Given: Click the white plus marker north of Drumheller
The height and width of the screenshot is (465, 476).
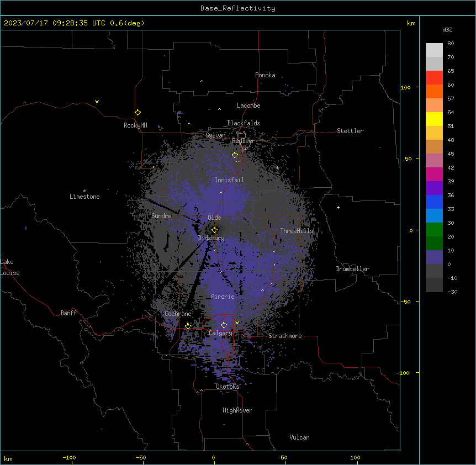Looking at the screenshot, I should 338,207.
